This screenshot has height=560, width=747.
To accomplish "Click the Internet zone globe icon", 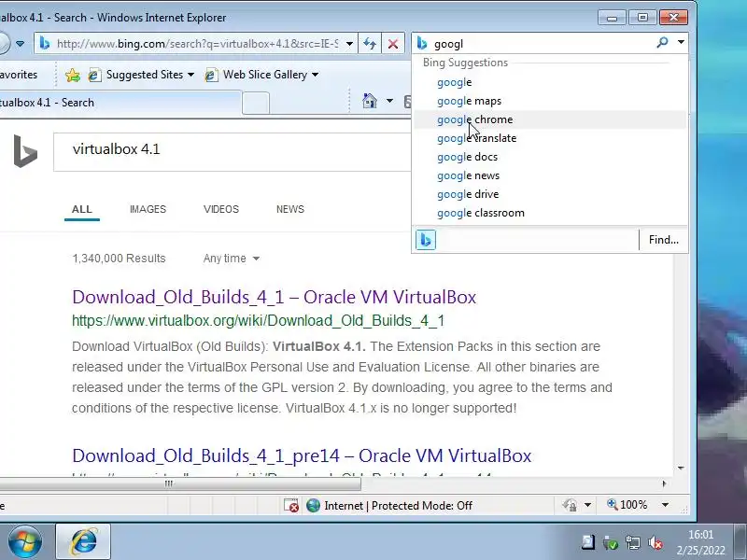I will (313, 505).
